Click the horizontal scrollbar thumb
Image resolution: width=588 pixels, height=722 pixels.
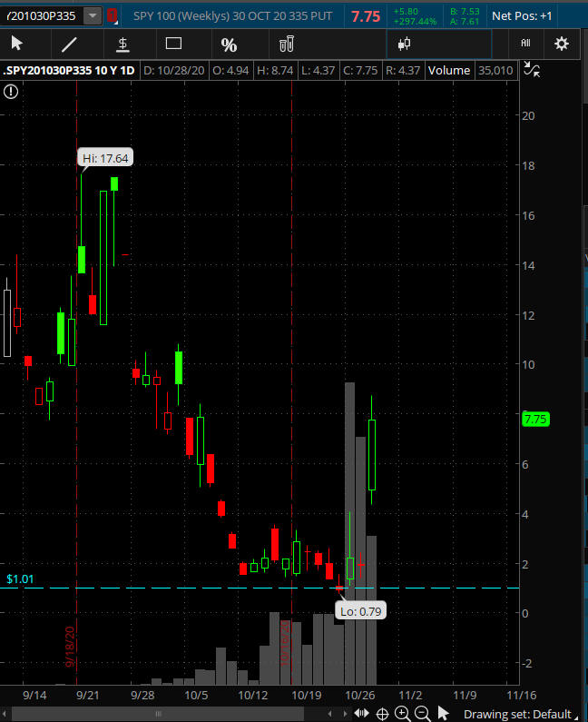pos(159,714)
